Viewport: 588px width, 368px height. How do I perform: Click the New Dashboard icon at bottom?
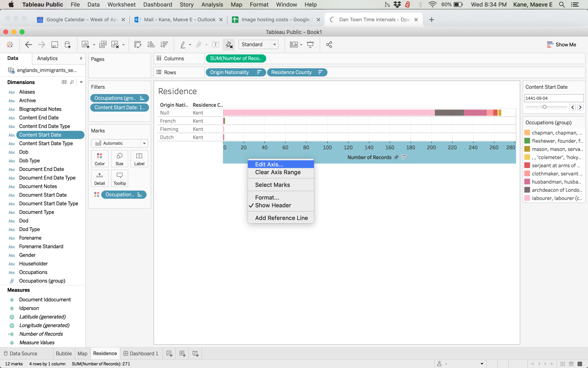click(182, 354)
